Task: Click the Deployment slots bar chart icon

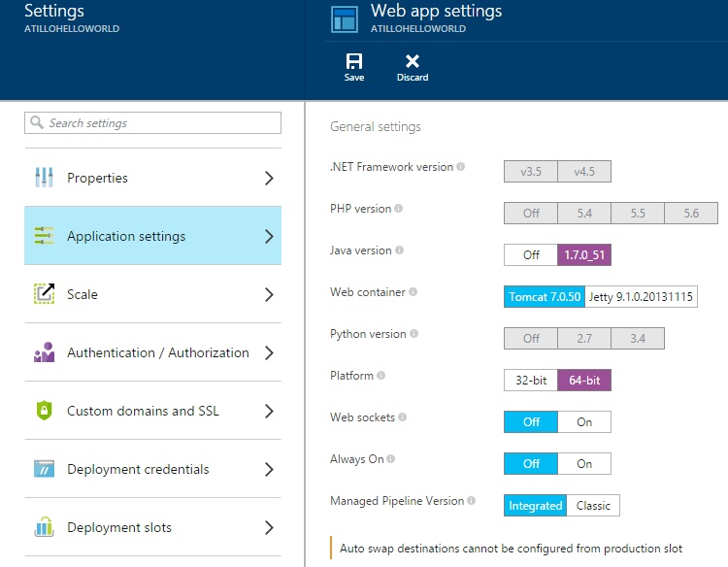Action: tap(44, 526)
